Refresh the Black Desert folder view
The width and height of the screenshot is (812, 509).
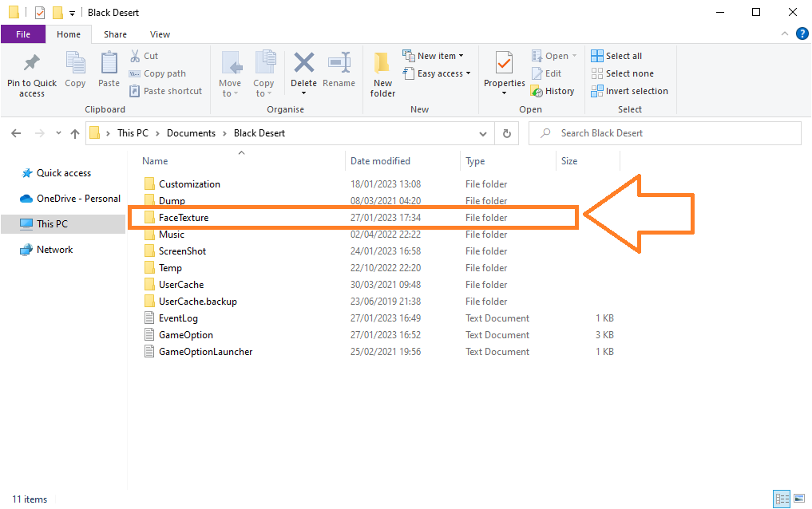507,133
